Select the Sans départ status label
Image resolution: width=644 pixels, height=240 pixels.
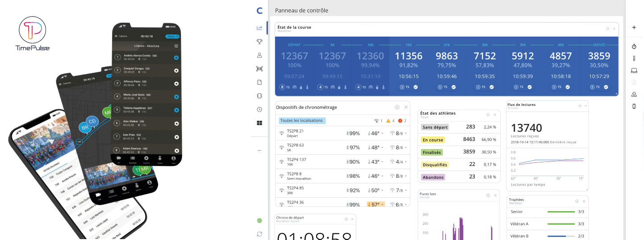pyautogui.click(x=435, y=127)
